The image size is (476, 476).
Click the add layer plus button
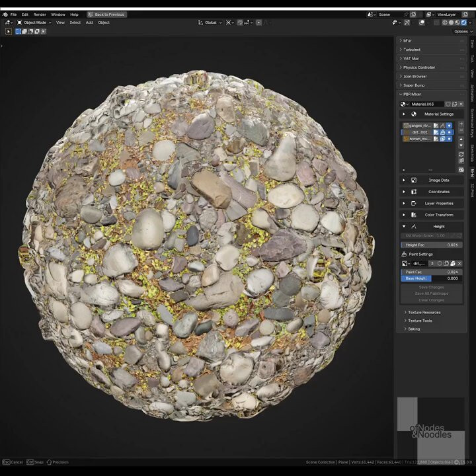[461, 124]
